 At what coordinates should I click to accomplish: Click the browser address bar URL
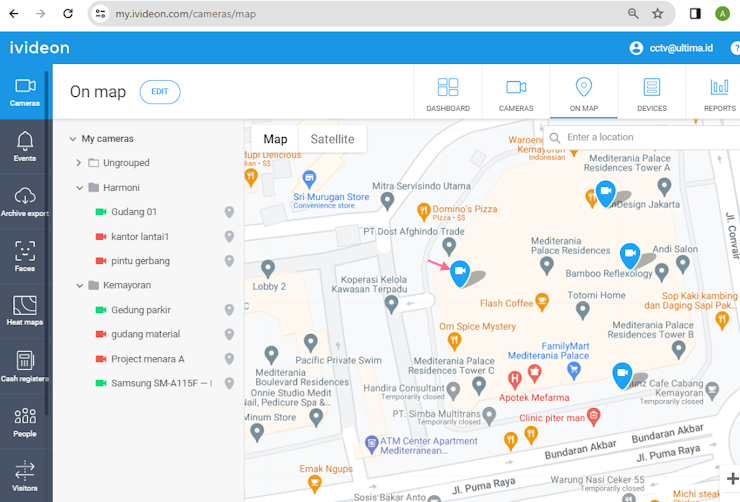pos(185,14)
